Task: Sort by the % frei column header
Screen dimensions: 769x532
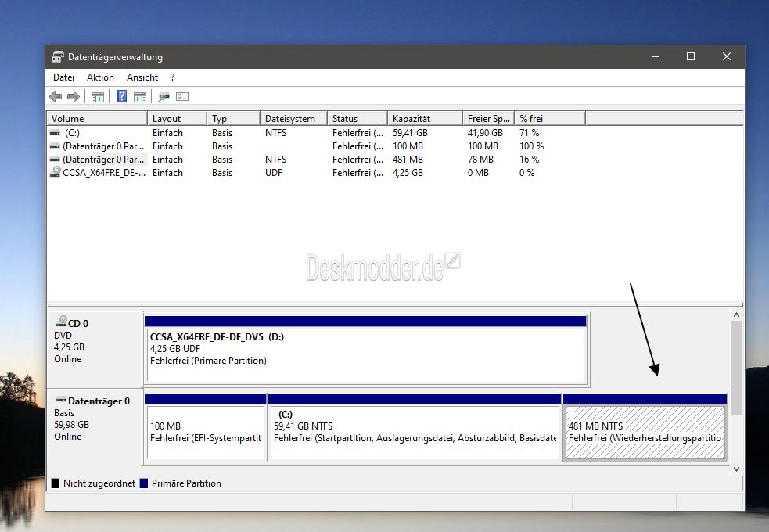Action: click(x=550, y=119)
